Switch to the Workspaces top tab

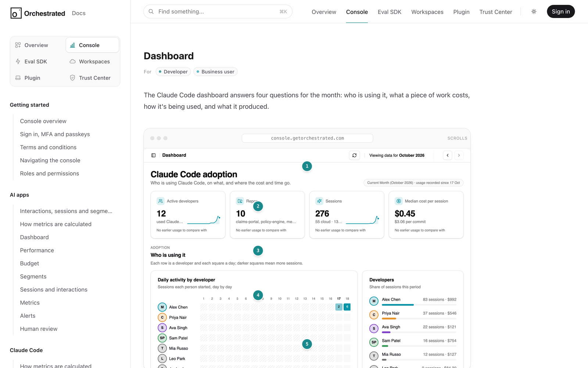pyautogui.click(x=427, y=12)
